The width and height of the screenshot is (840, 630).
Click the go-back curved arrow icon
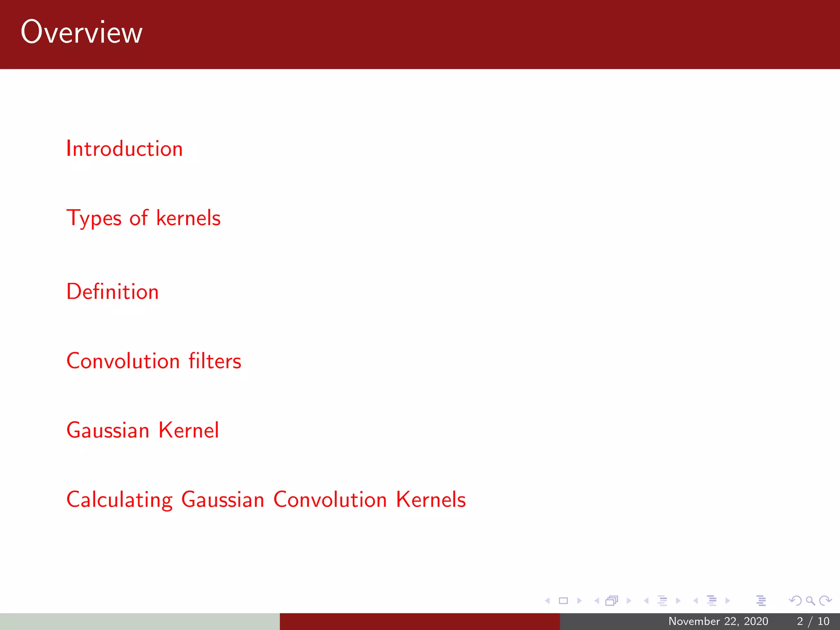click(795, 601)
